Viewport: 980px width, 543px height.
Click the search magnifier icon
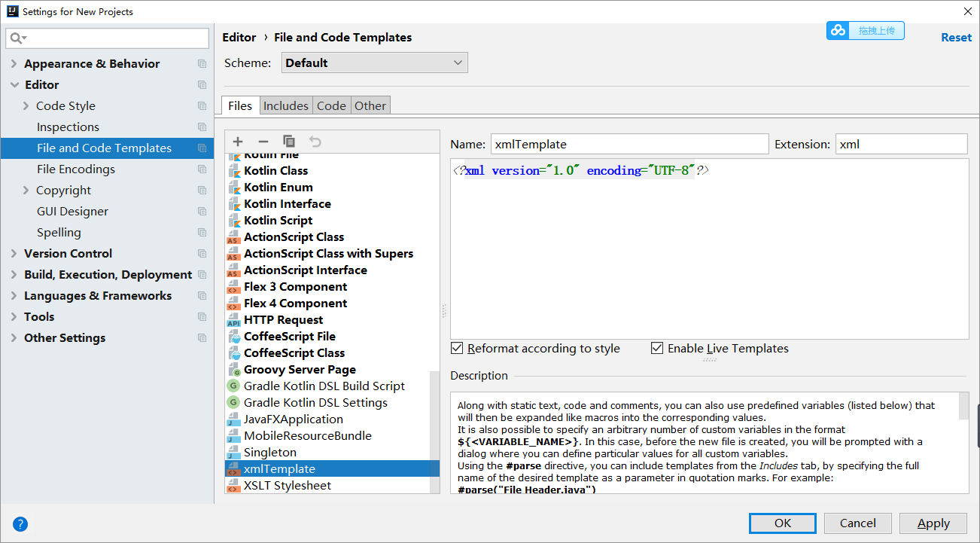(x=17, y=38)
